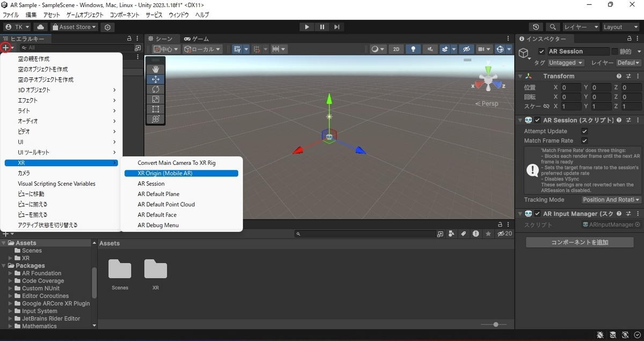Toggle favorites star in Project panel
The image size is (644, 341).
488,234
